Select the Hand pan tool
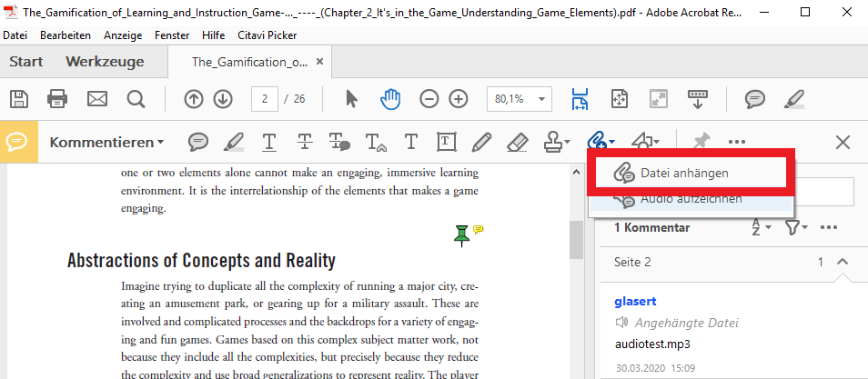The image size is (868, 379). point(390,99)
